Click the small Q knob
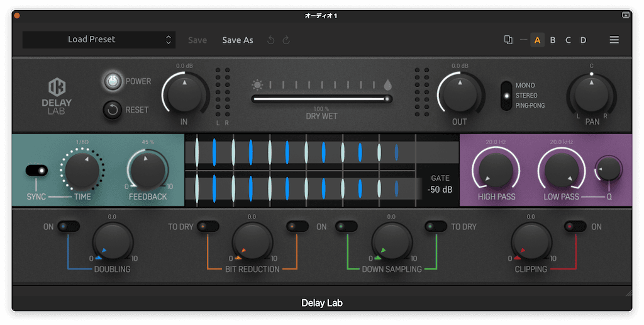The width and height of the screenshot is (644, 325). [609, 168]
